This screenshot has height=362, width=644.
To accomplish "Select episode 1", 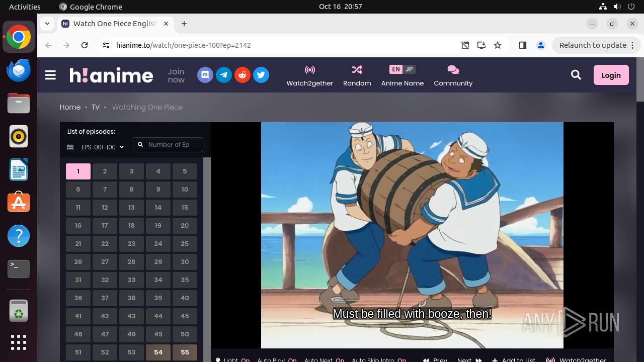I will (x=78, y=171).
